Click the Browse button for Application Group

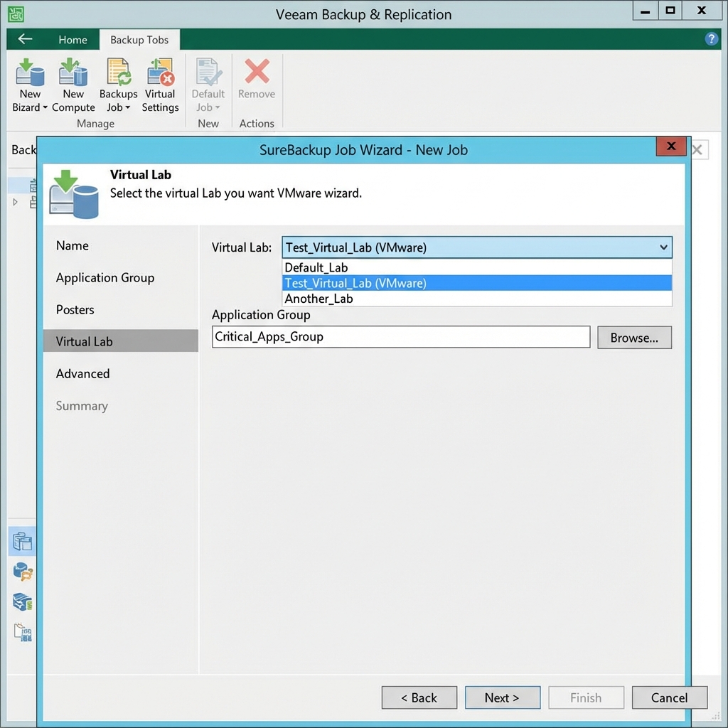pos(633,337)
